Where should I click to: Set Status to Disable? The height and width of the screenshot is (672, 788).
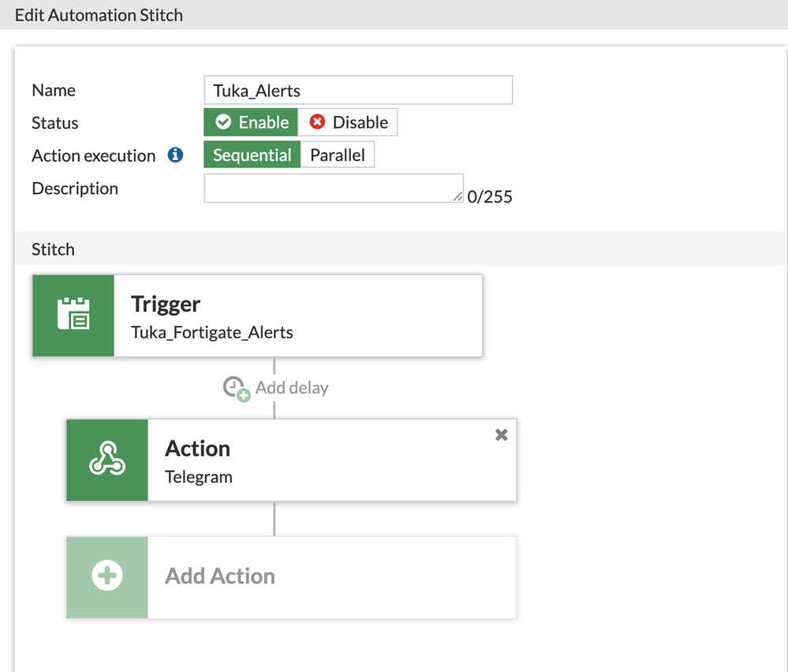[x=349, y=122]
